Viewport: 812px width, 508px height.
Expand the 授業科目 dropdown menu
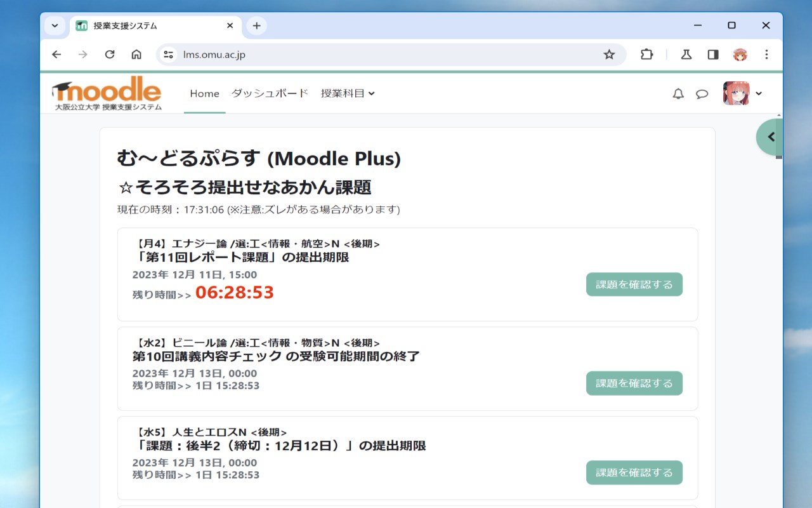[348, 93]
